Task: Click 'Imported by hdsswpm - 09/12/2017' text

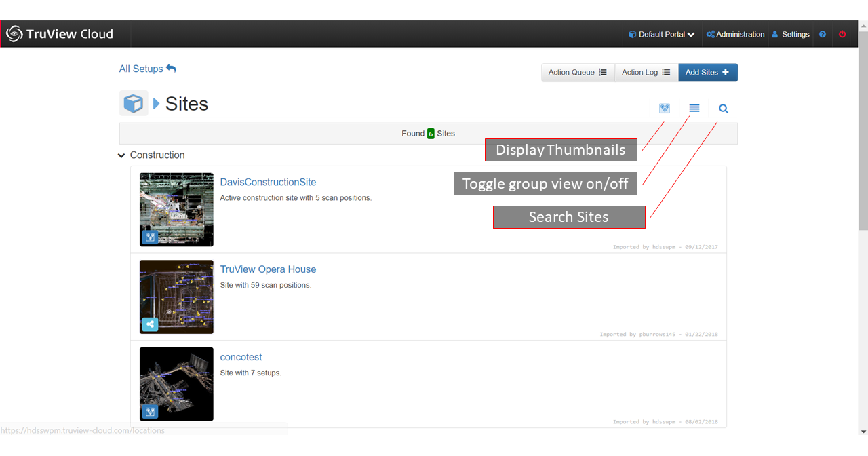Action: pos(665,247)
